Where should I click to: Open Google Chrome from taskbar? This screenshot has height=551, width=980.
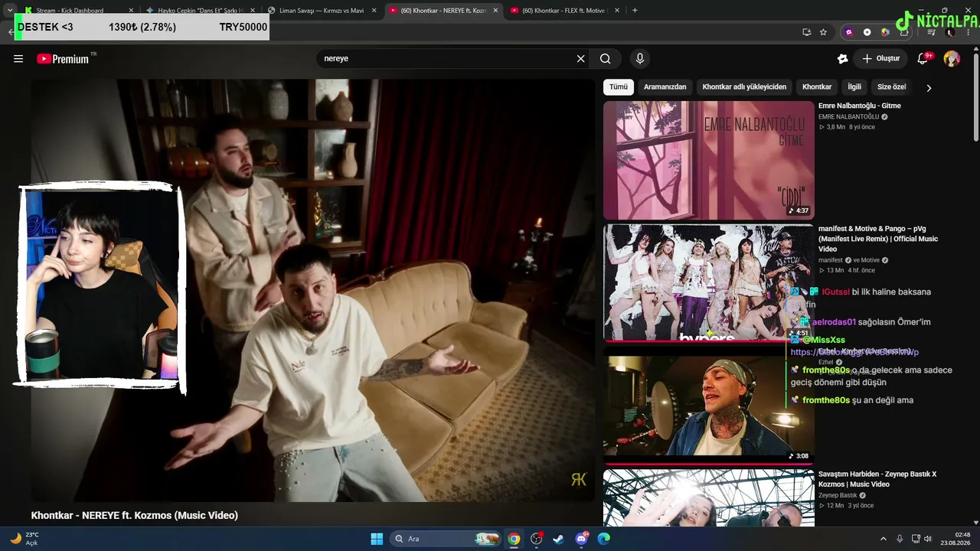click(x=514, y=539)
